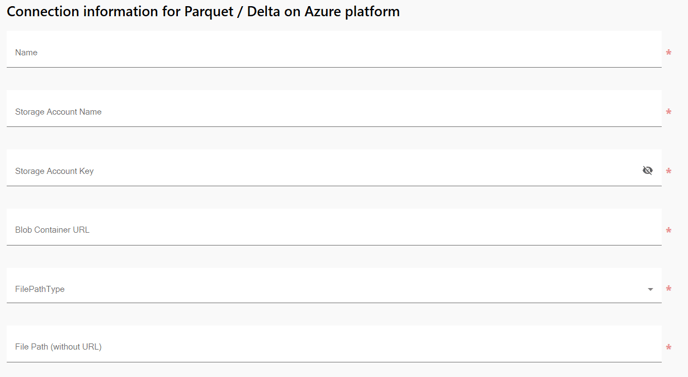Image resolution: width=688 pixels, height=377 pixels.
Task: Toggle Storage Account Key visibility eye icon
Action: coord(647,170)
